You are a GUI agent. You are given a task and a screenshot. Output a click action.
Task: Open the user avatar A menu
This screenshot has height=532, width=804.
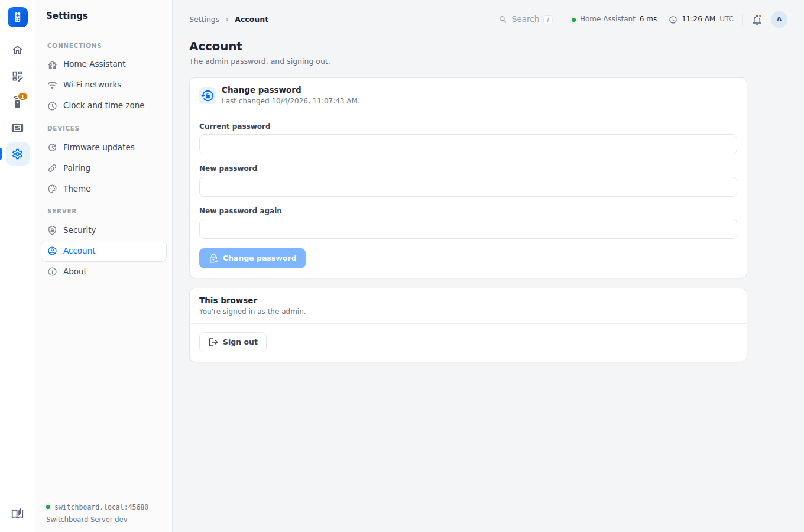pos(779,20)
